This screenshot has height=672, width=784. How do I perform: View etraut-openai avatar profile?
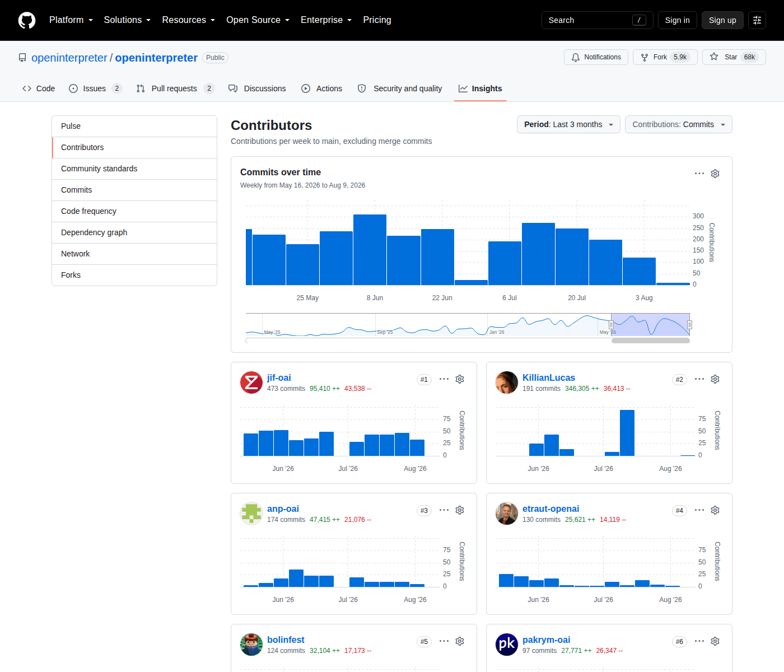(x=507, y=514)
